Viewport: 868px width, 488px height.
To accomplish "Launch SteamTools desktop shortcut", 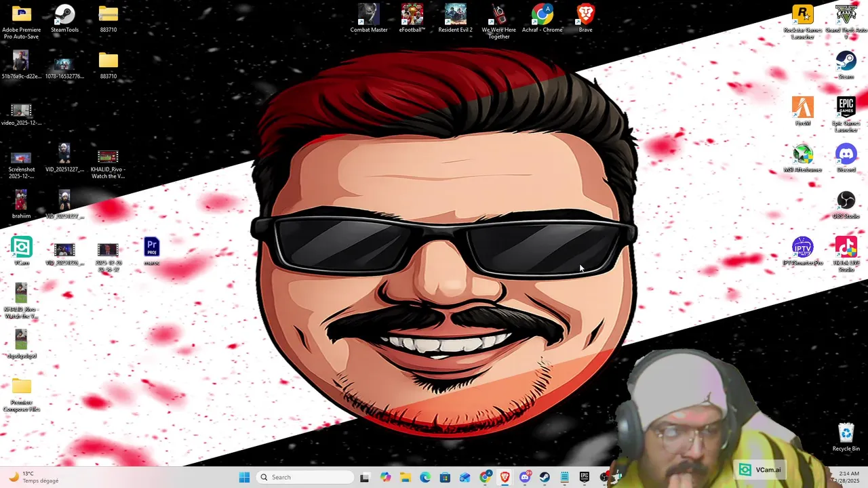I will pyautogui.click(x=64, y=18).
